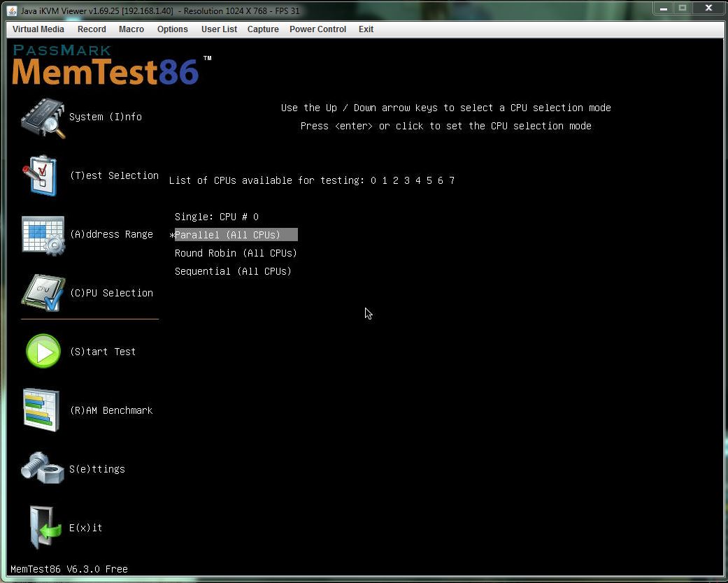Click the Java icon in title bar

point(12,10)
